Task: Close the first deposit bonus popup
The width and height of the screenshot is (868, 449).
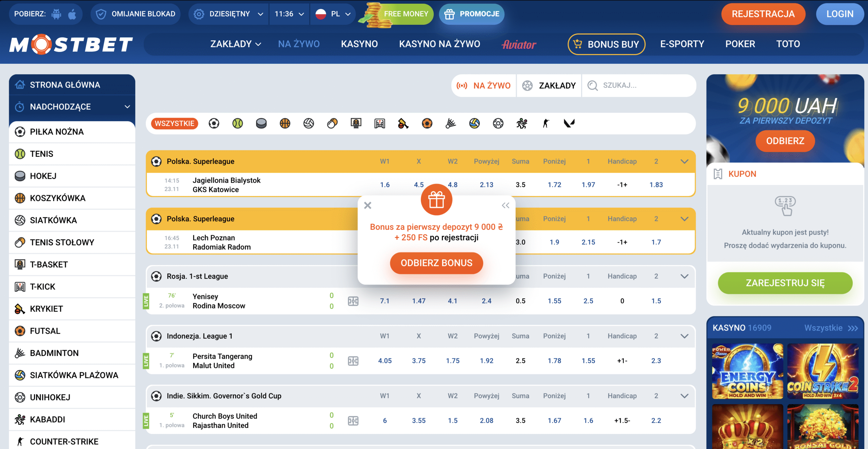Action: click(x=368, y=205)
